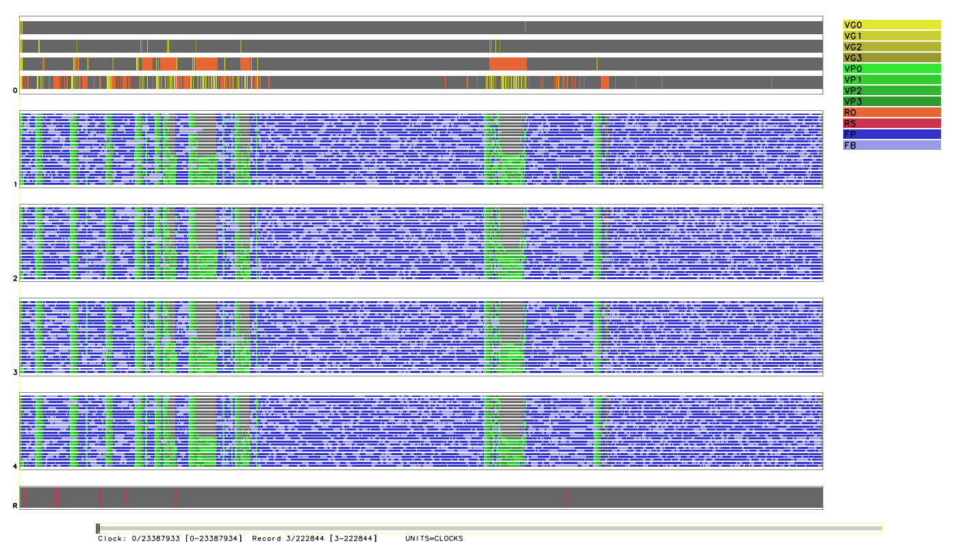Pick the VG2 legend color
Viewport: 980px width, 542px height.
(x=891, y=47)
